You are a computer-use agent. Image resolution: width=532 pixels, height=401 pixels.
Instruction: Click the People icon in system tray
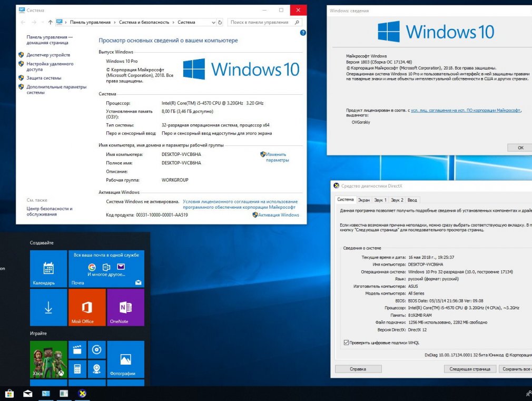pos(529,394)
